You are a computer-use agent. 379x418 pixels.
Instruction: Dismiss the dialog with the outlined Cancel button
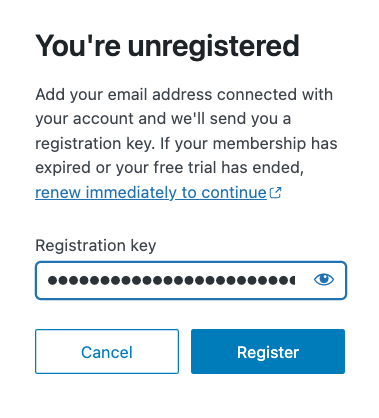[107, 351]
